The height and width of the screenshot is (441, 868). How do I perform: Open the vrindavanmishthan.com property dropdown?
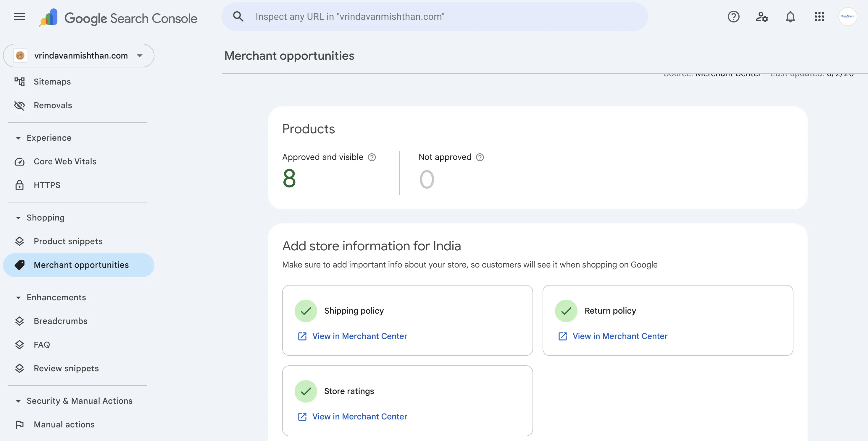pos(78,56)
